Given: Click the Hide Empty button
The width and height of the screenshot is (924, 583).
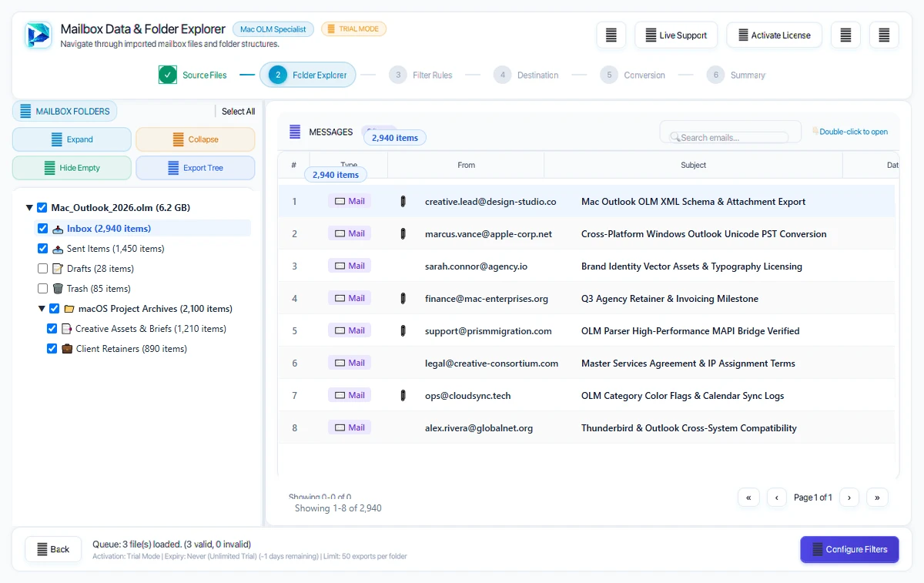Looking at the screenshot, I should tap(72, 168).
